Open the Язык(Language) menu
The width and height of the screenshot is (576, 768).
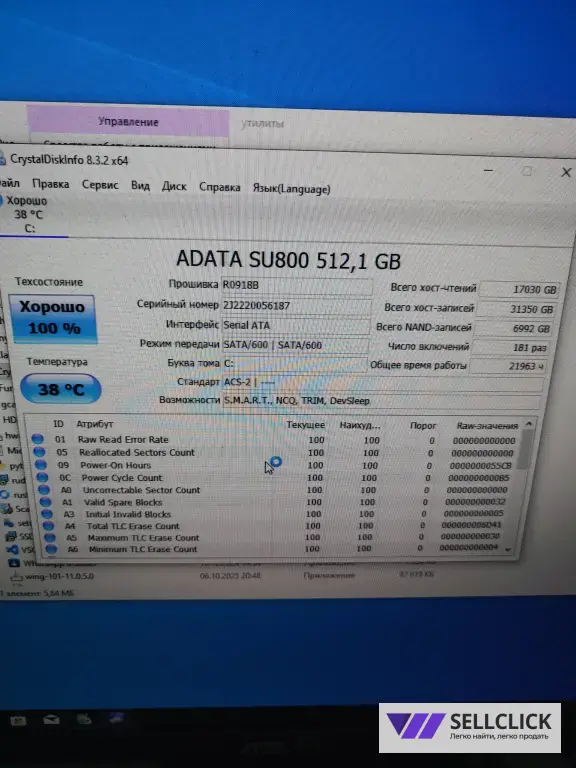point(291,189)
